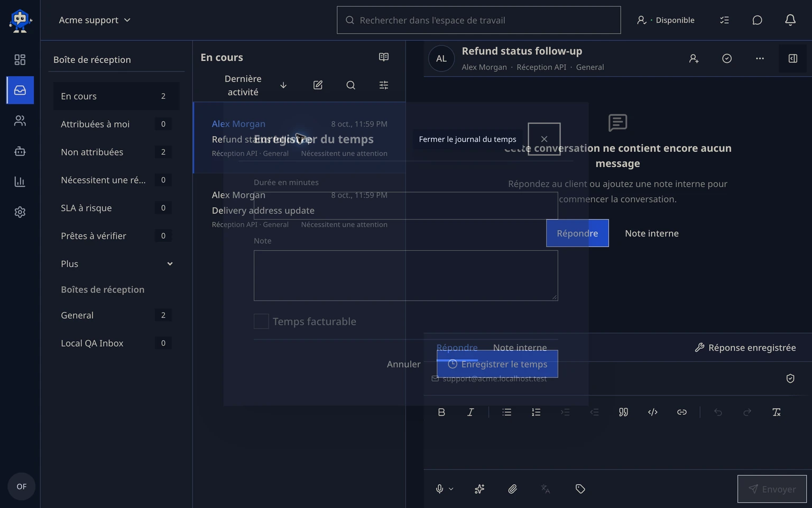The height and width of the screenshot is (508, 812).
Task: Search conversations using the list magnifier icon
Action: point(350,85)
